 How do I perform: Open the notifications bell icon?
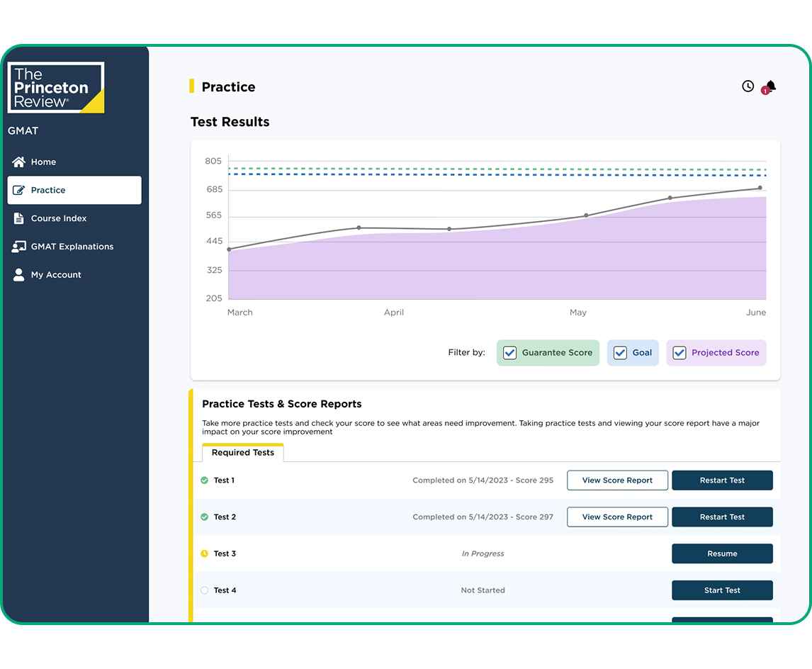coord(770,86)
